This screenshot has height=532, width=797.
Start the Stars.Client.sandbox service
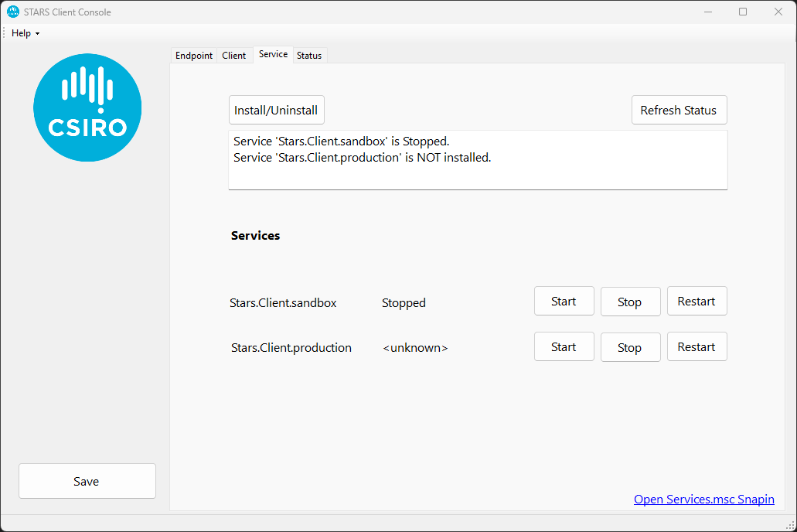click(564, 301)
